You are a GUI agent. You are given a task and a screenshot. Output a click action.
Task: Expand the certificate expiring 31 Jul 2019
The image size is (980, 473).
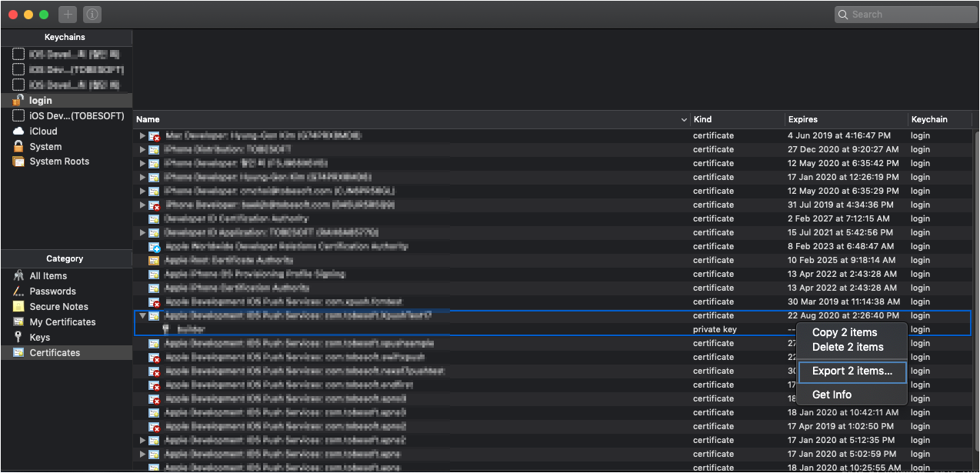(142, 205)
